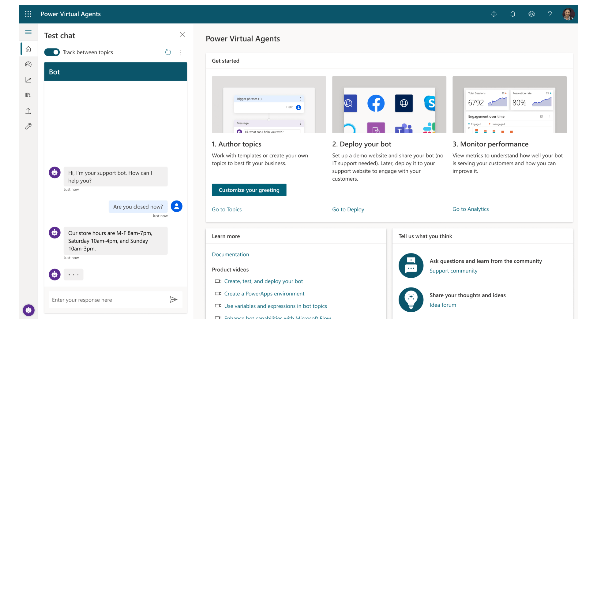The width and height of the screenshot is (600, 600).
Task: Open Settings gear in the header
Action: click(532, 14)
